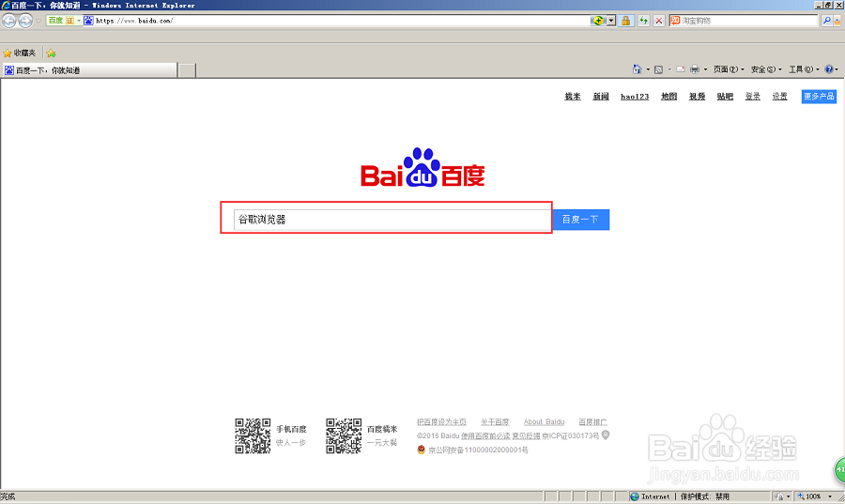Refresh the page with green arrows icon

pos(643,21)
